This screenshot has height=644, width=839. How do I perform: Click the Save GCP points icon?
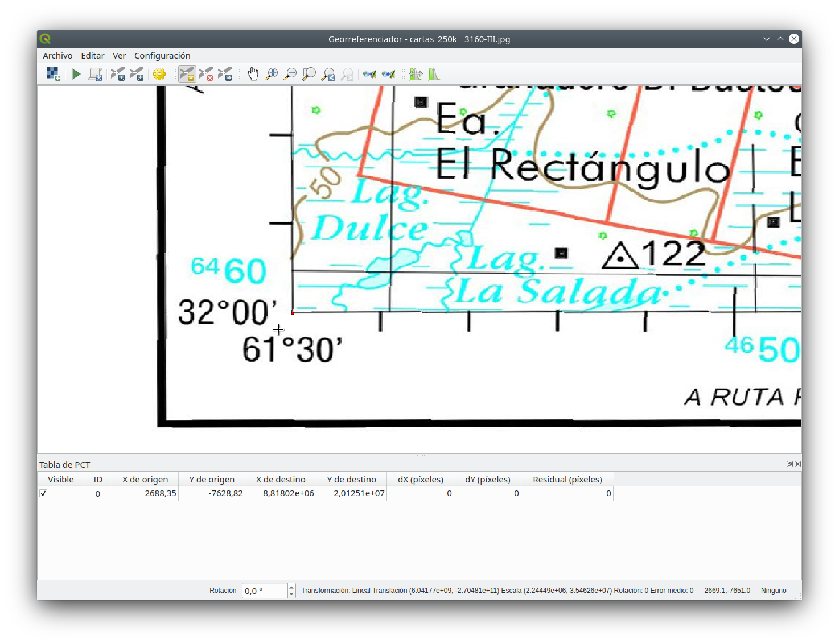137,74
